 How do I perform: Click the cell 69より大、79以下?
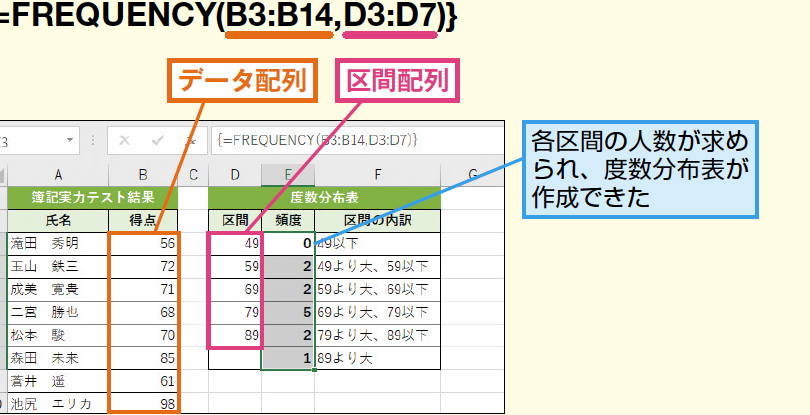378,313
